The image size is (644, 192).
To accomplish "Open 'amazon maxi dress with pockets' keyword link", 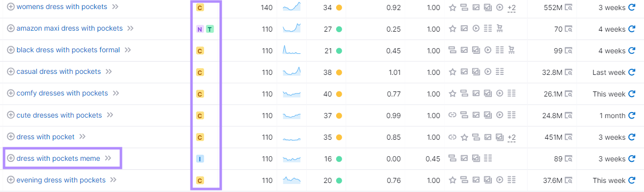I will pyautogui.click(x=70, y=29).
